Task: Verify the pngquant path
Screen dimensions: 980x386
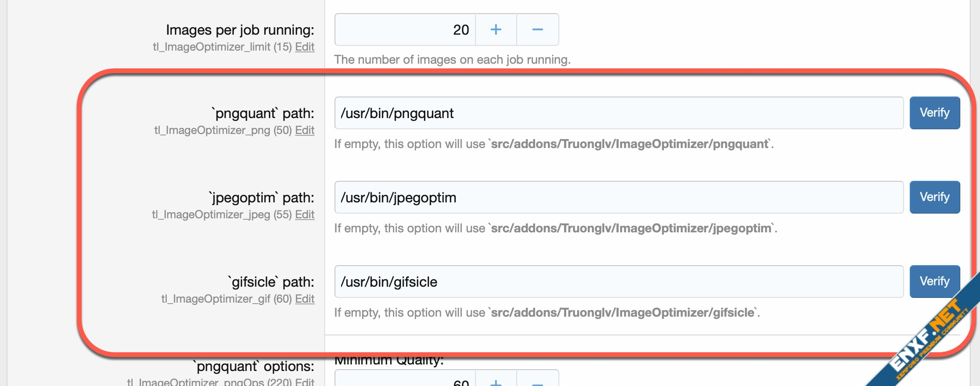Action: pyautogui.click(x=935, y=113)
